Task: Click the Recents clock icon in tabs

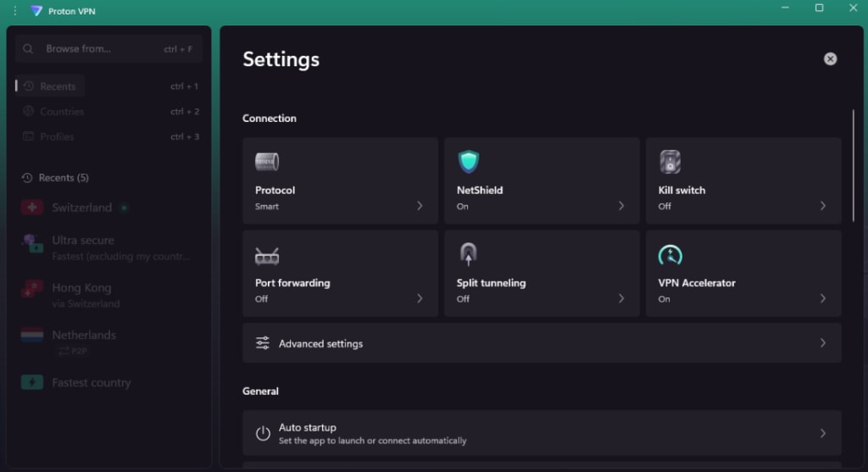Action: pyautogui.click(x=29, y=86)
